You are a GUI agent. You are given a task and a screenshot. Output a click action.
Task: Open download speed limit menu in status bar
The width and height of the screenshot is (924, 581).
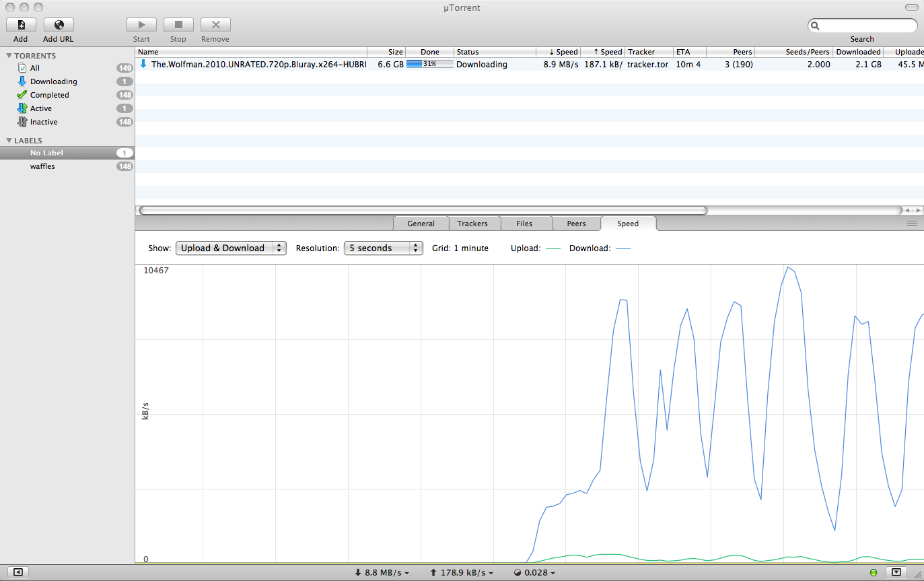pyautogui.click(x=382, y=573)
